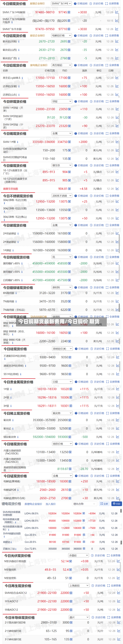Select the 今日稀土现货价格 section tab
This screenshot has width=123, height=644.
pos(16,414)
